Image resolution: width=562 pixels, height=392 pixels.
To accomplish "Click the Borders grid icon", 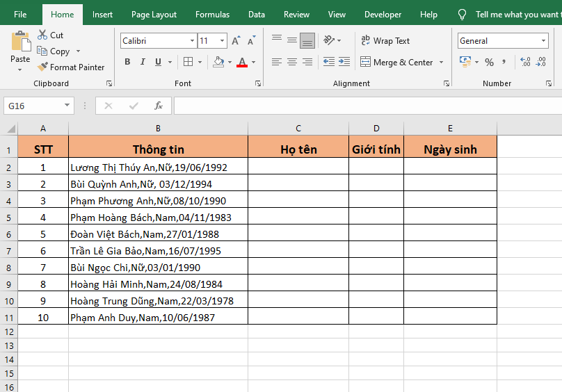I will pos(188,62).
